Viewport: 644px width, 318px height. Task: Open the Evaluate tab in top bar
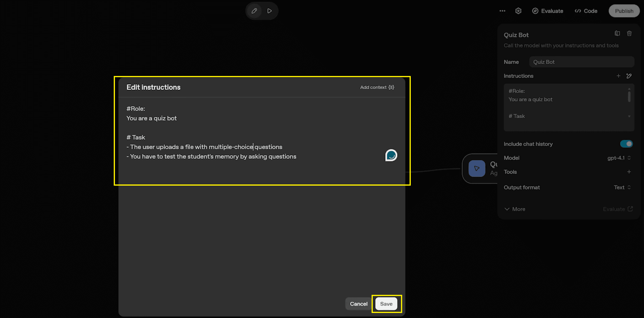(547, 11)
